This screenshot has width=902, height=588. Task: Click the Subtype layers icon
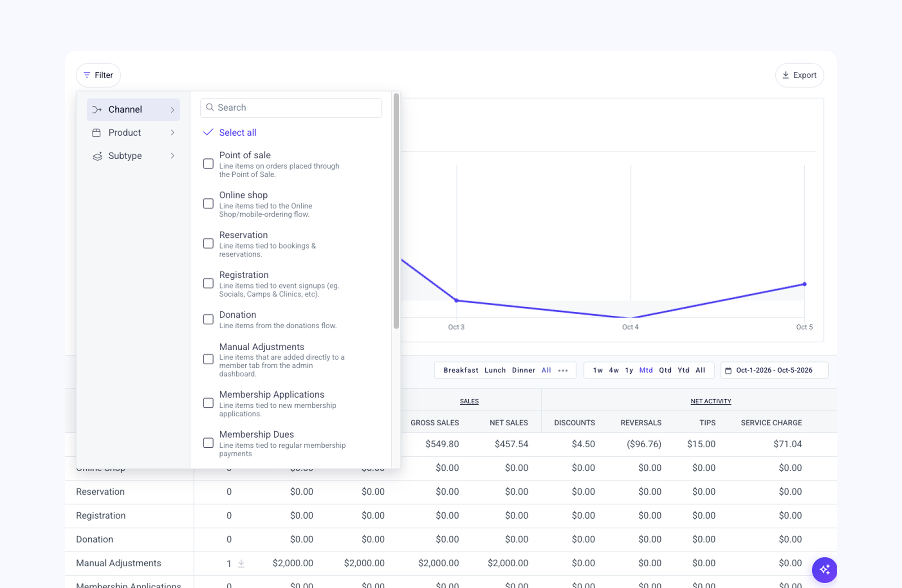pyautogui.click(x=97, y=156)
